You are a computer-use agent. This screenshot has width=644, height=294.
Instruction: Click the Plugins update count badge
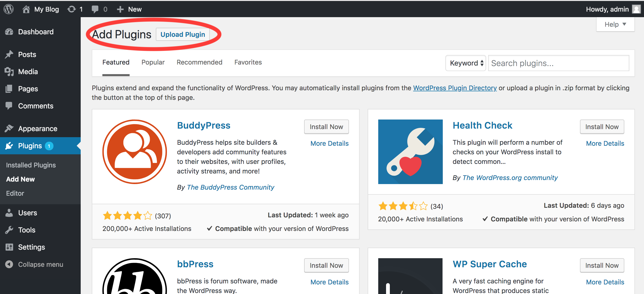coord(49,146)
